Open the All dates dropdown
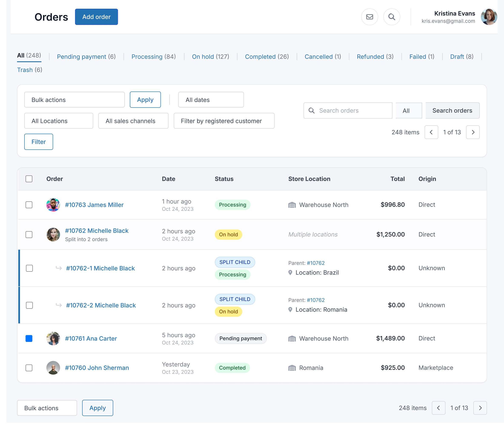This screenshot has width=504, height=436. click(211, 99)
